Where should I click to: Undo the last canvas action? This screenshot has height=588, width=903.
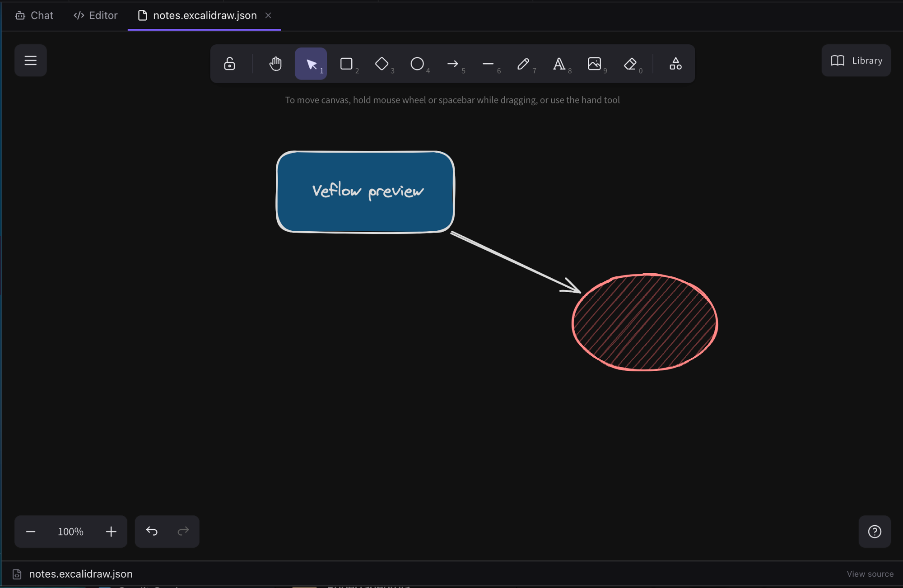point(152,532)
